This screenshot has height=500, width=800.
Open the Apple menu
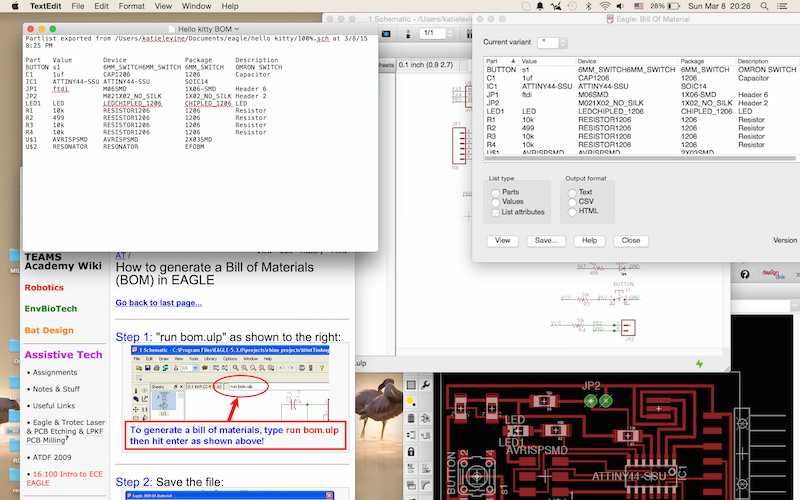[x=15, y=6]
